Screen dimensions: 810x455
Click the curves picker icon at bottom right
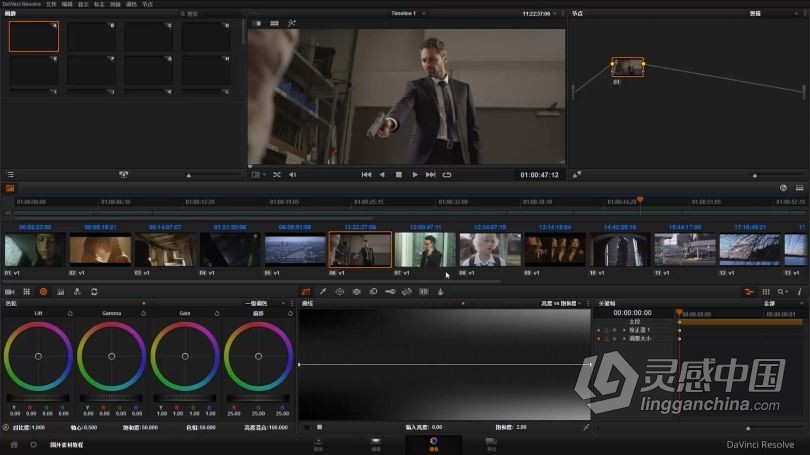586,427
